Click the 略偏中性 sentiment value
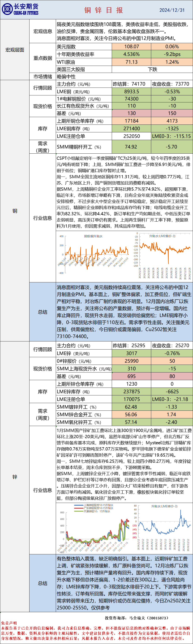Screen dimensions: 193x644 coord(66,77)
